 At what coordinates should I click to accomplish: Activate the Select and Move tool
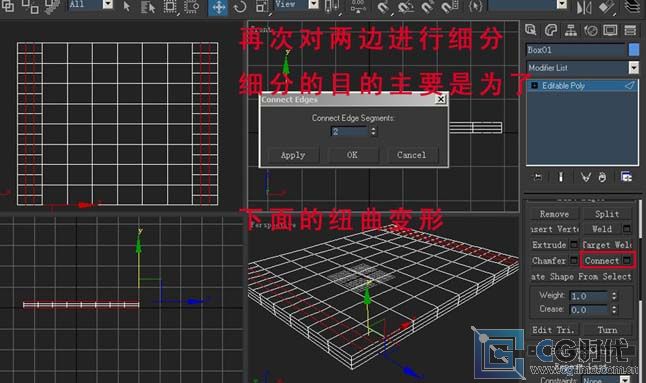coord(218,7)
